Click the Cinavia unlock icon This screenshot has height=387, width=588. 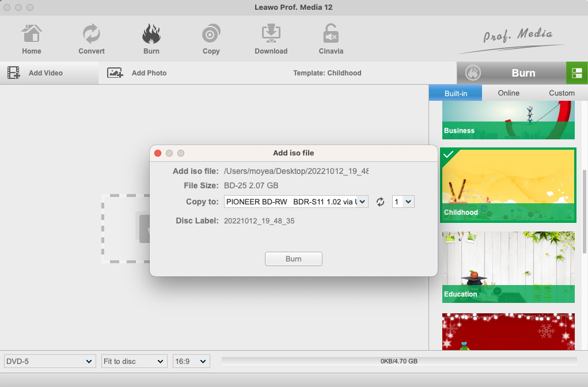331,35
